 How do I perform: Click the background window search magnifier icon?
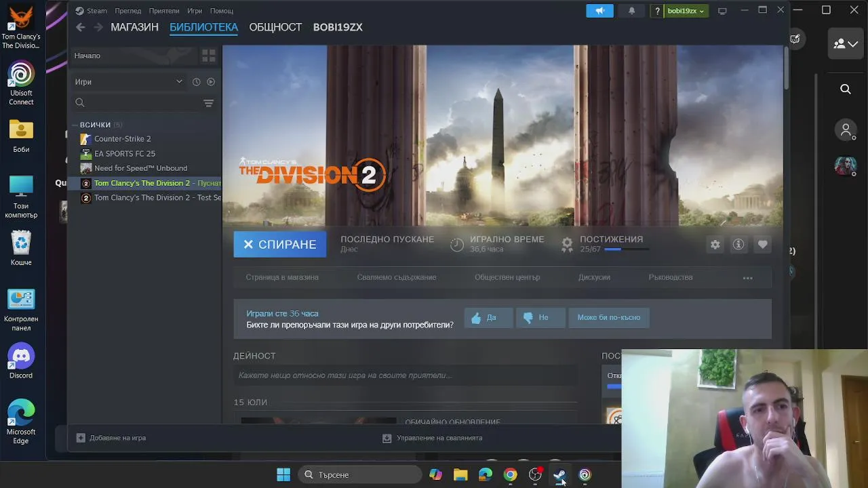pos(846,89)
